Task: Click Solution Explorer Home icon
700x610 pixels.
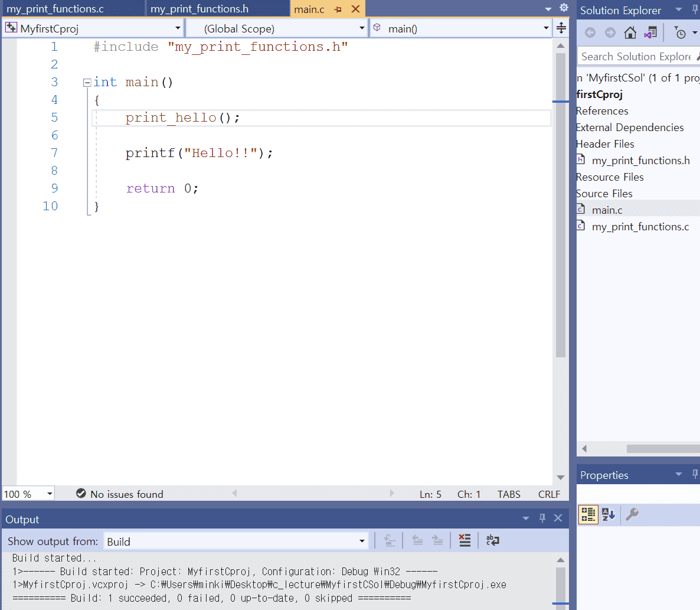Action: 630,32
